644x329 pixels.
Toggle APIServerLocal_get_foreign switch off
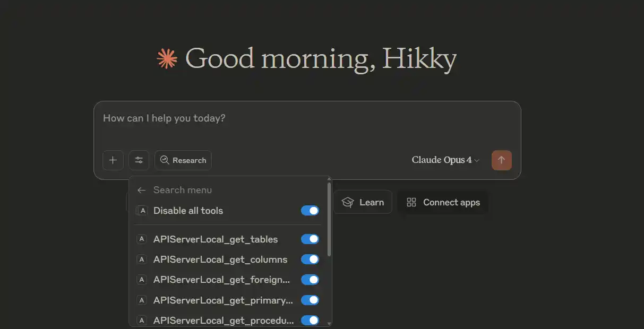tap(310, 280)
